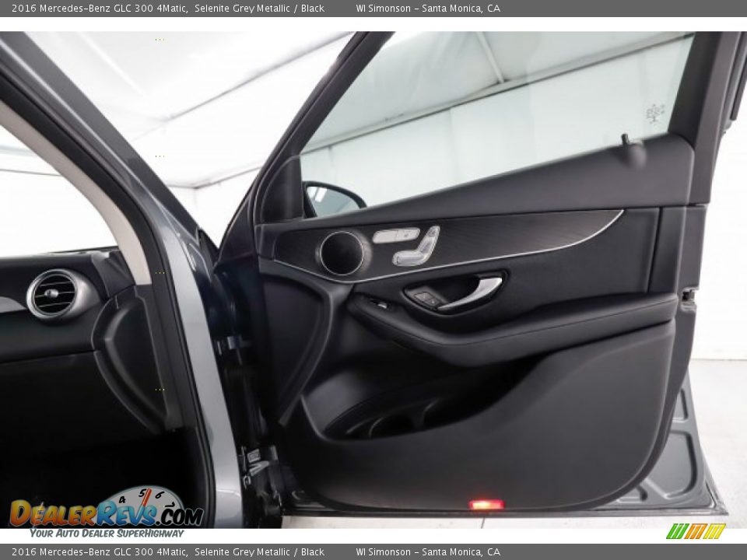Click header text "WI Simonson – Santa Monica, CA"

428,9
